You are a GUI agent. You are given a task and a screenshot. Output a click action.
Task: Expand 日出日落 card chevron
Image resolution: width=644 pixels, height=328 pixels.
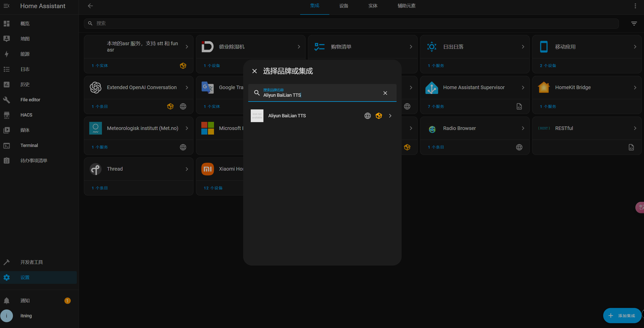523,47
